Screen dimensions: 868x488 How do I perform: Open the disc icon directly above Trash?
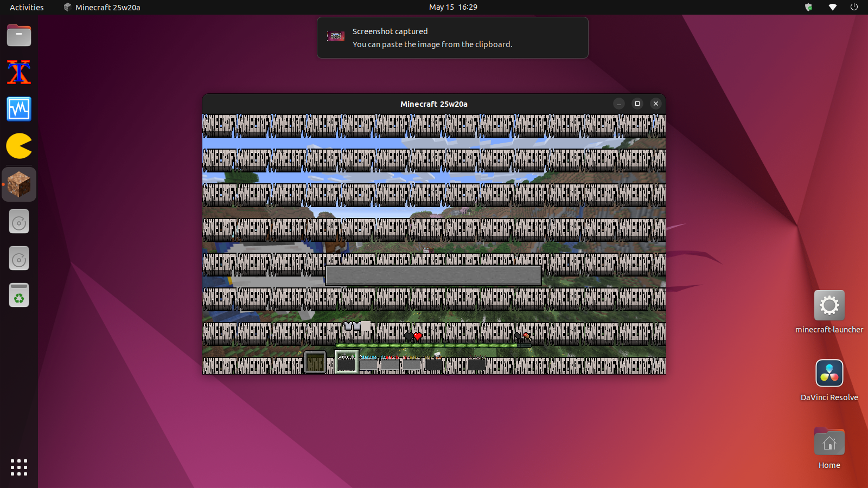19,259
